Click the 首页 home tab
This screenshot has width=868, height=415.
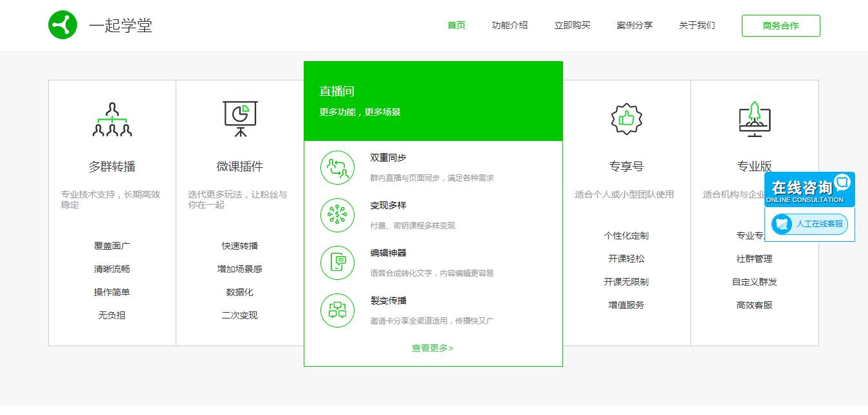(456, 26)
